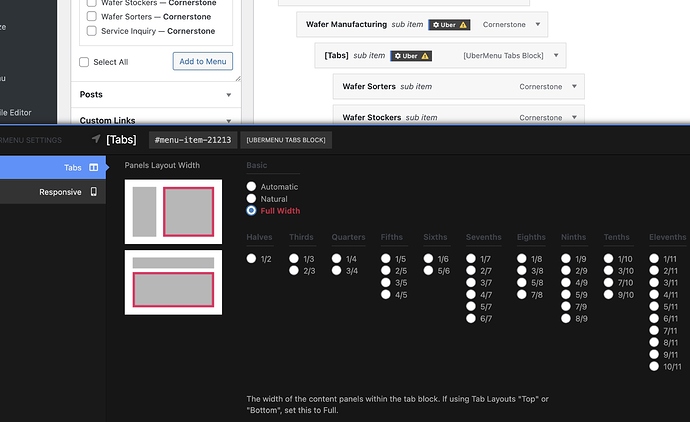This screenshot has width=690, height=422.
Task: Choose the Natural width radio button
Action: (251, 198)
